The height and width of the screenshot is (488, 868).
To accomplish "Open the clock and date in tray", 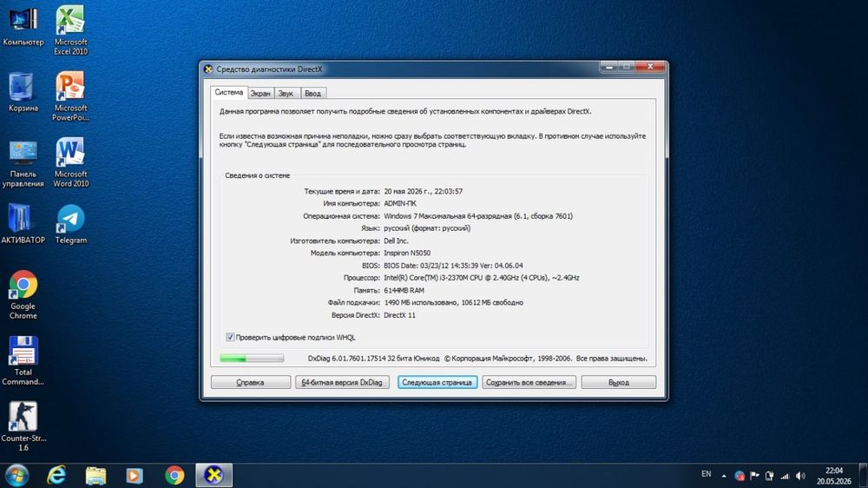I will coord(833,476).
